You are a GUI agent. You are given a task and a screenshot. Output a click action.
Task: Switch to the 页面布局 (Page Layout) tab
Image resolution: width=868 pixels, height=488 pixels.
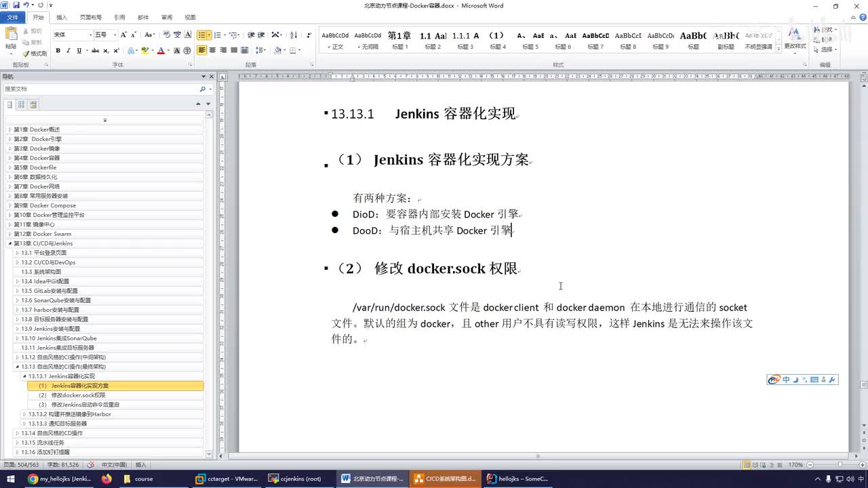point(91,18)
